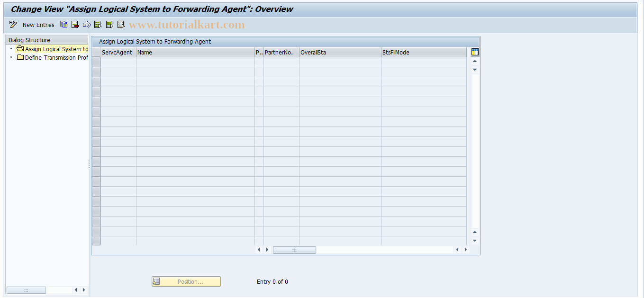Click the New Entries button

click(38, 24)
